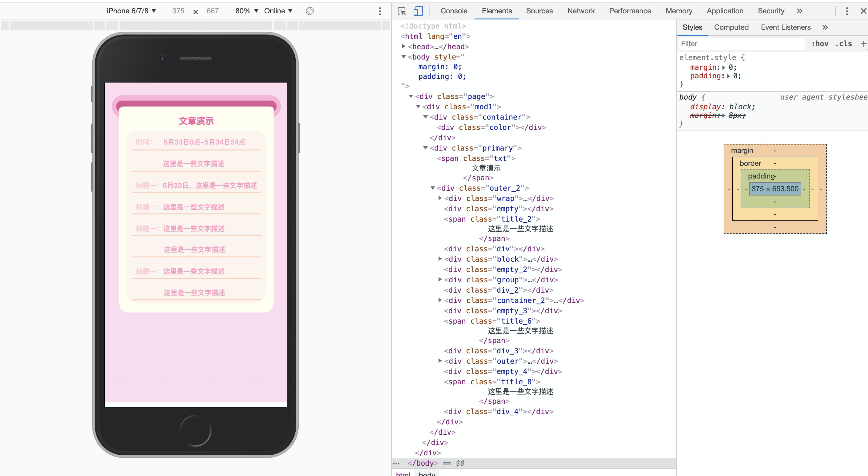
Task: Select the span class title_6 node
Action: pos(492,321)
